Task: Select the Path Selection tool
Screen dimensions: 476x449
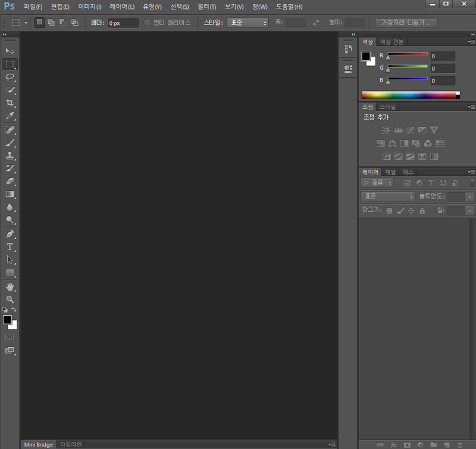Action: click(10, 260)
